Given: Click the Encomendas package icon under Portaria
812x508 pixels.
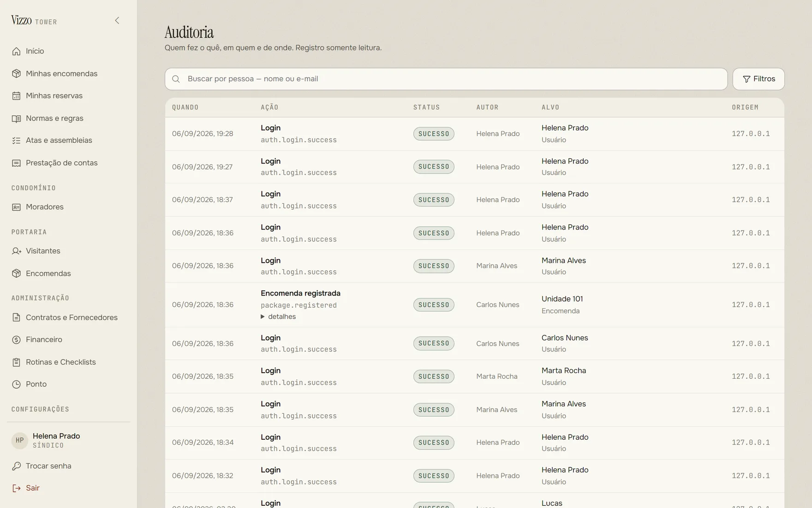Looking at the screenshot, I should pos(16,273).
